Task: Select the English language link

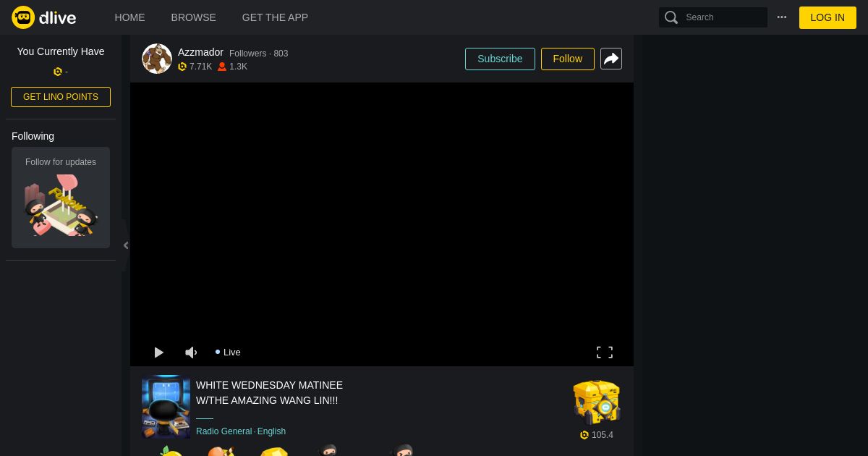Action: click(272, 431)
